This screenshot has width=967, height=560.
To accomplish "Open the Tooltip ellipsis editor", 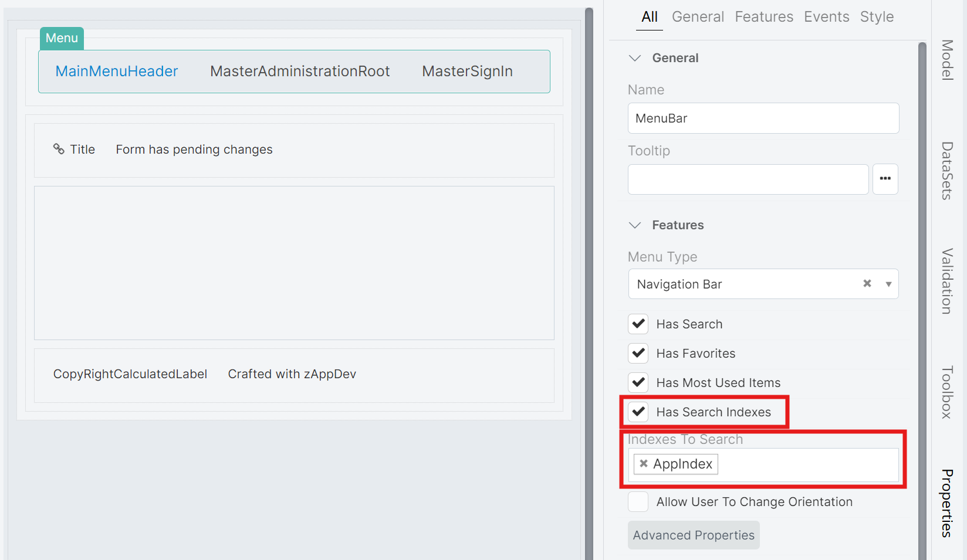I will click(x=885, y=179).
